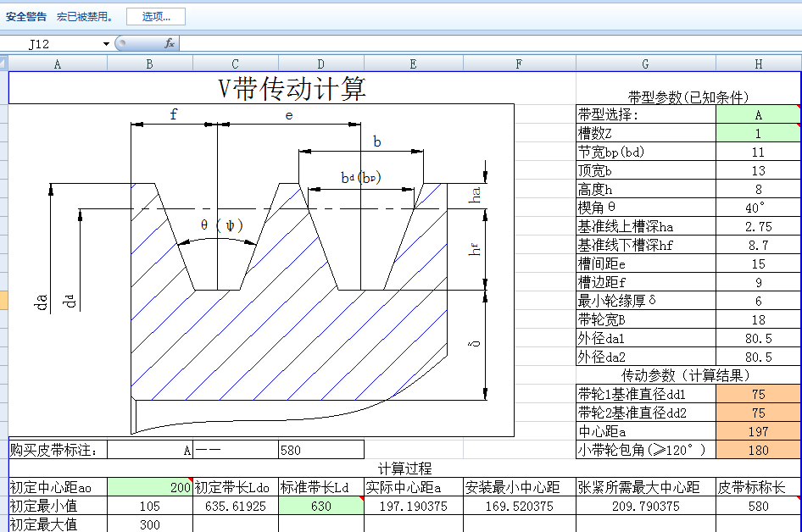Click the 高度h value 8

point(759,189)
